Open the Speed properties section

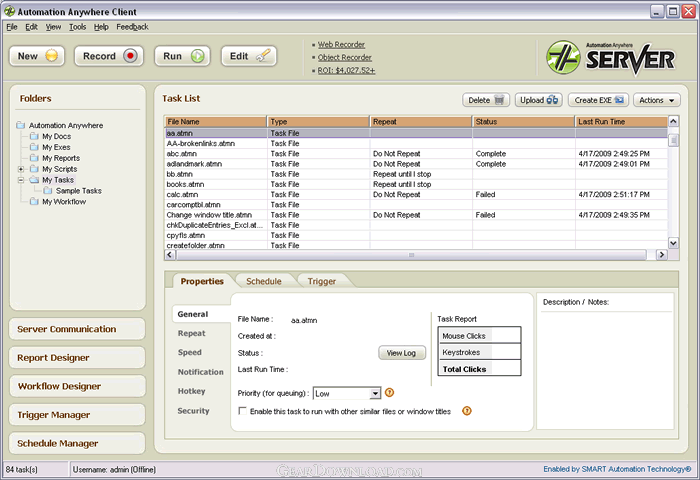coord(190,353)
